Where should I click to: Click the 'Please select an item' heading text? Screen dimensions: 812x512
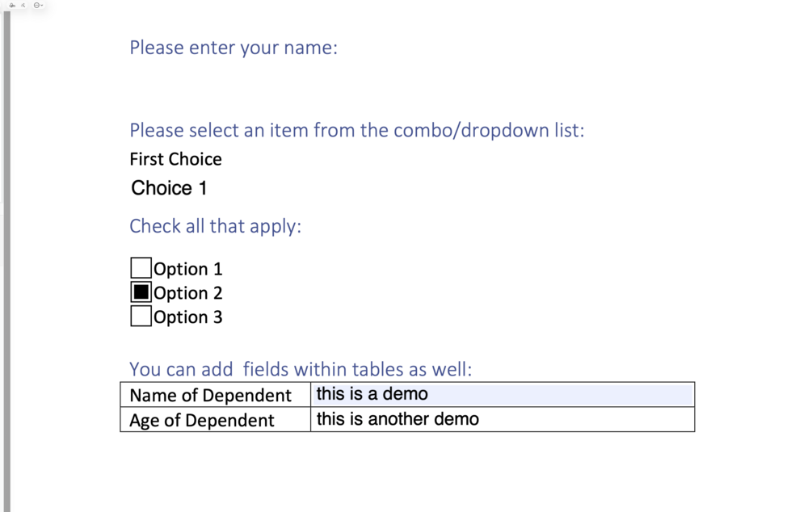coord(356,130)
